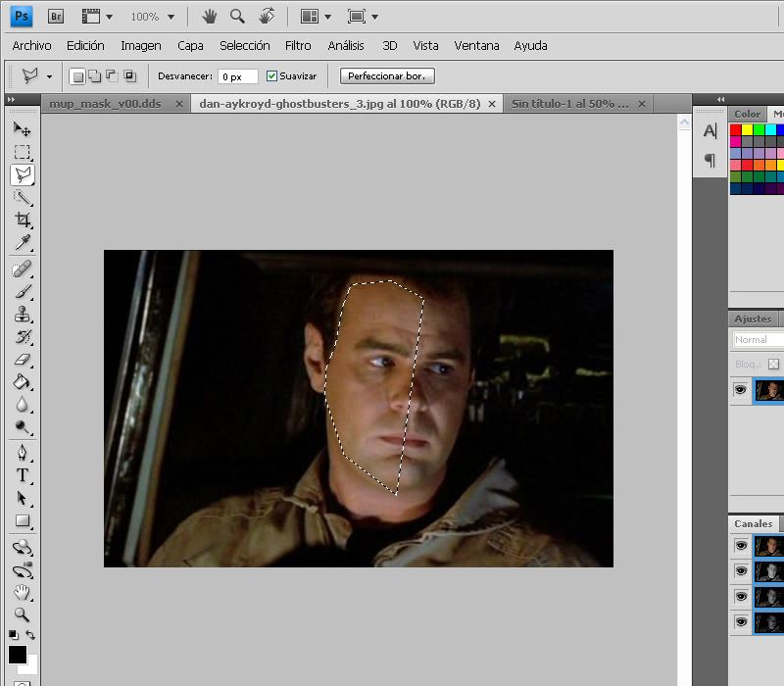Close the mup_mask_v00.dds tab

click(x=179, y=104)
